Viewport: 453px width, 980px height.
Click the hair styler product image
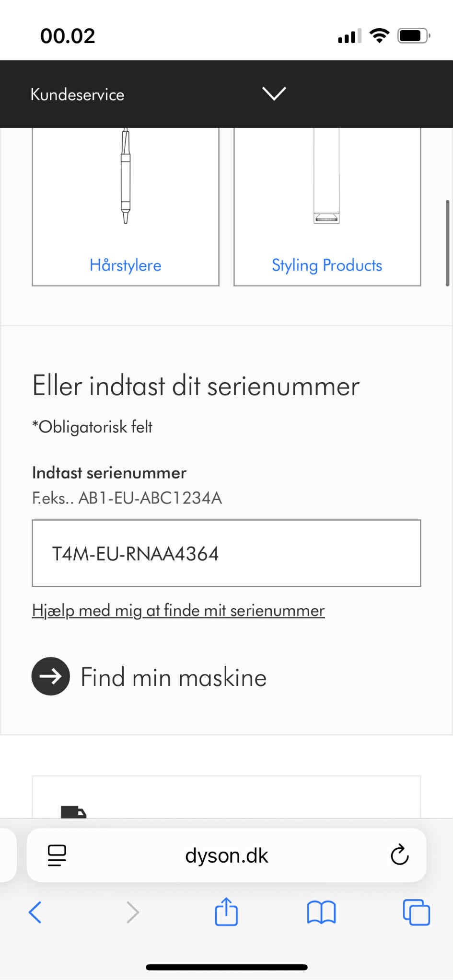click(x=126, y=177)
